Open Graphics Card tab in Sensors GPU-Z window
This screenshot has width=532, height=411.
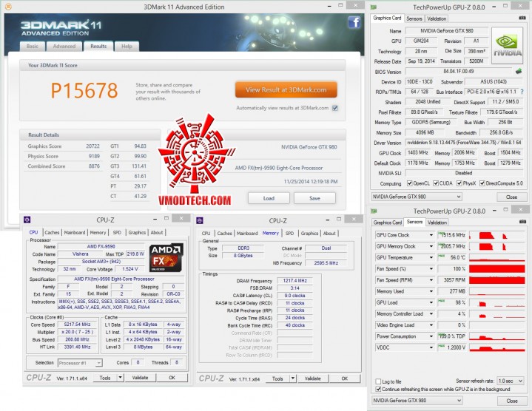[388, 223]
